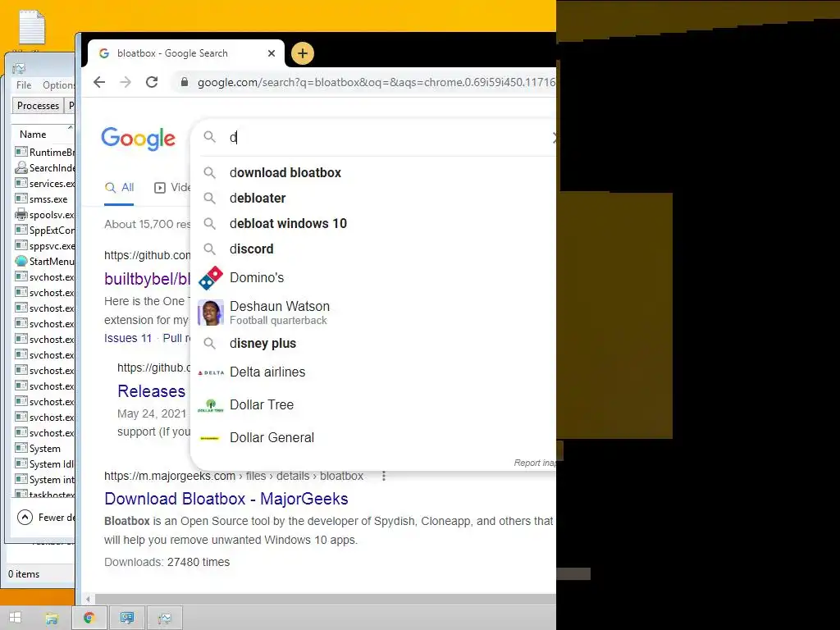Click the Dollar Tree suggestion text

click(x=262, y=404)
